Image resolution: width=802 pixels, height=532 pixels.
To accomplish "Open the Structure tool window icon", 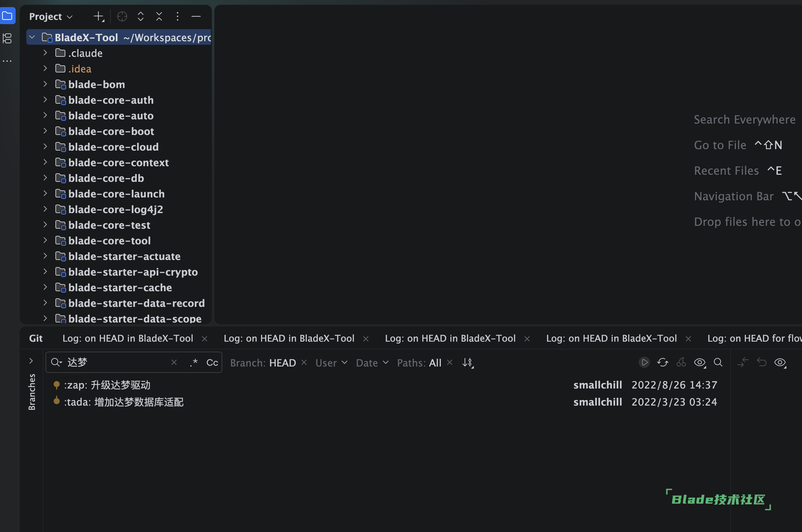I will point(7,38).
